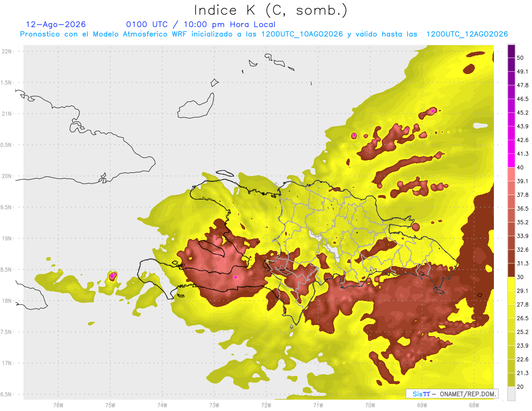The image size is (532, 411).
Task: Select the '12-Ago-2026' date label
Action: point(56,24)
